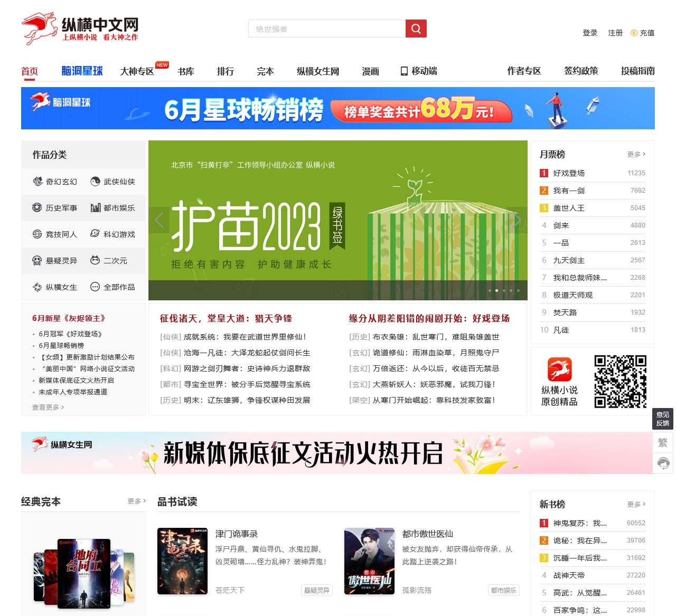Open the 地府合同工 book cover

84,573
